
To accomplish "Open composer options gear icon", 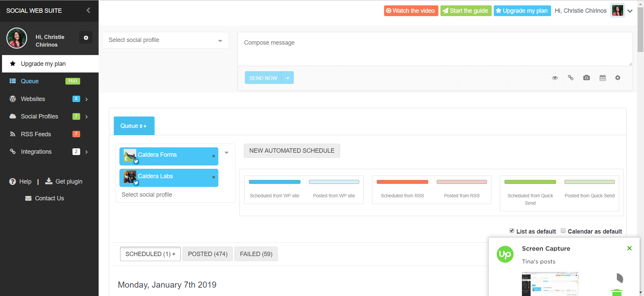I will [x=618, y=78].
